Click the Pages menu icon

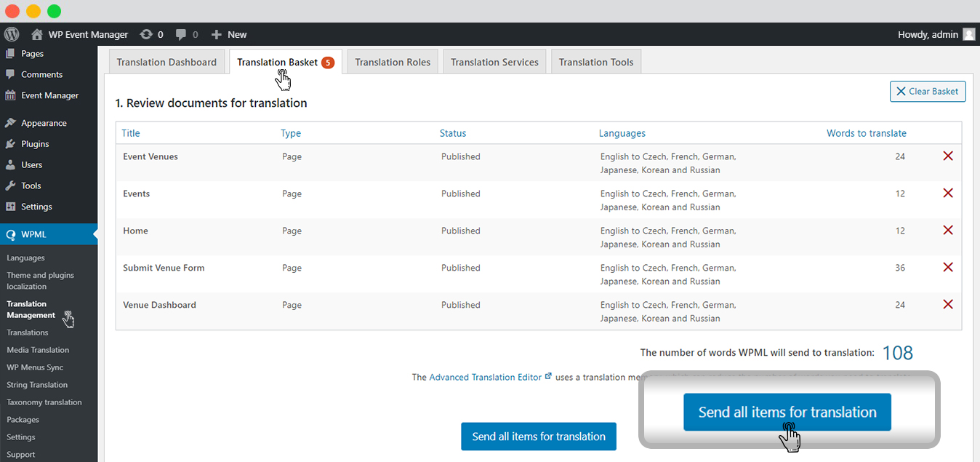coord(10,54)
